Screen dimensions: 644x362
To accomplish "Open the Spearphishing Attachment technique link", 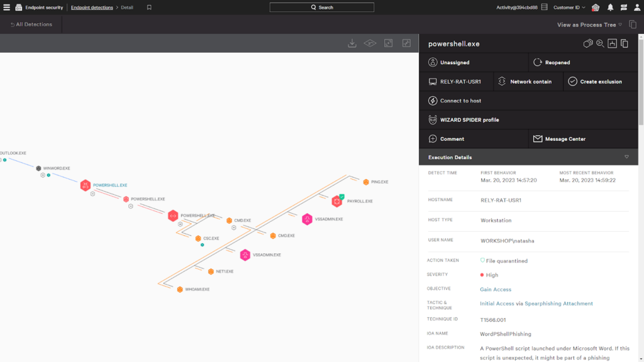I will (x=558, y=303).
